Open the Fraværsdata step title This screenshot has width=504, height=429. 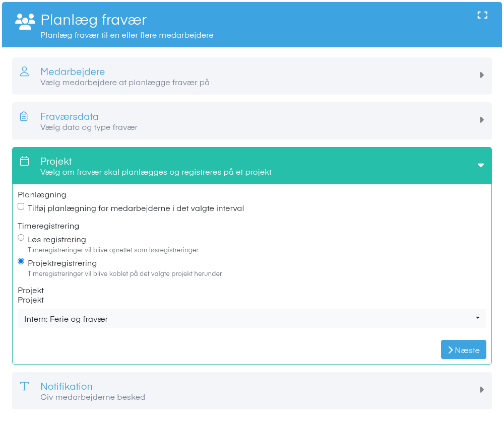pyautogui.click(x=70, y=116)
